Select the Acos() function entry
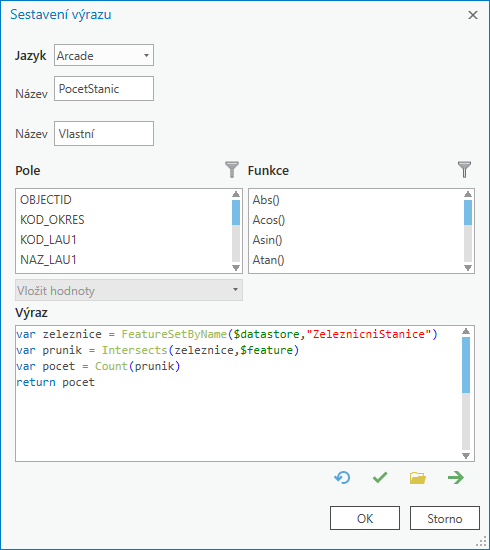This screenshot has height=550, width=490. (269, 220)
